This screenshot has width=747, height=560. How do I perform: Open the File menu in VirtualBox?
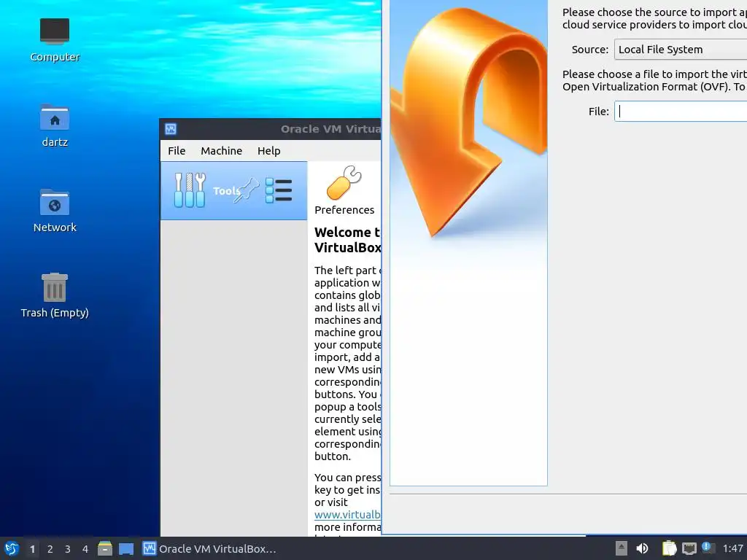177,151
